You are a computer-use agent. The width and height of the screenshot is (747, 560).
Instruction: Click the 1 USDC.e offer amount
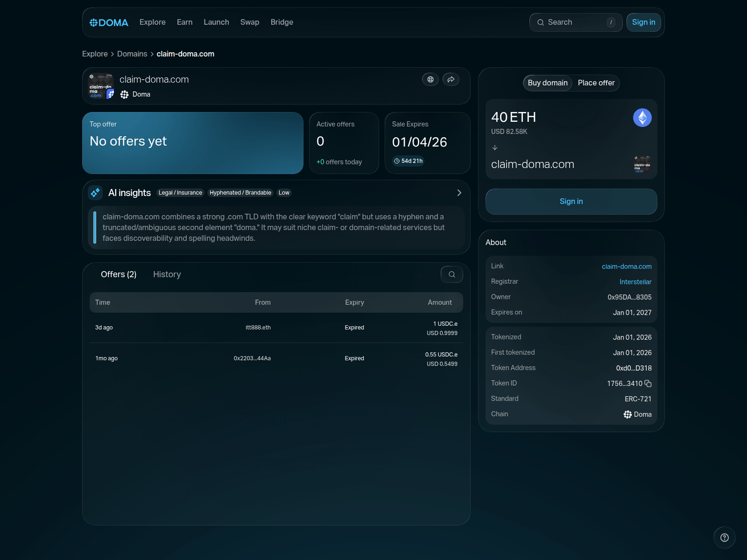pos(445,324)
